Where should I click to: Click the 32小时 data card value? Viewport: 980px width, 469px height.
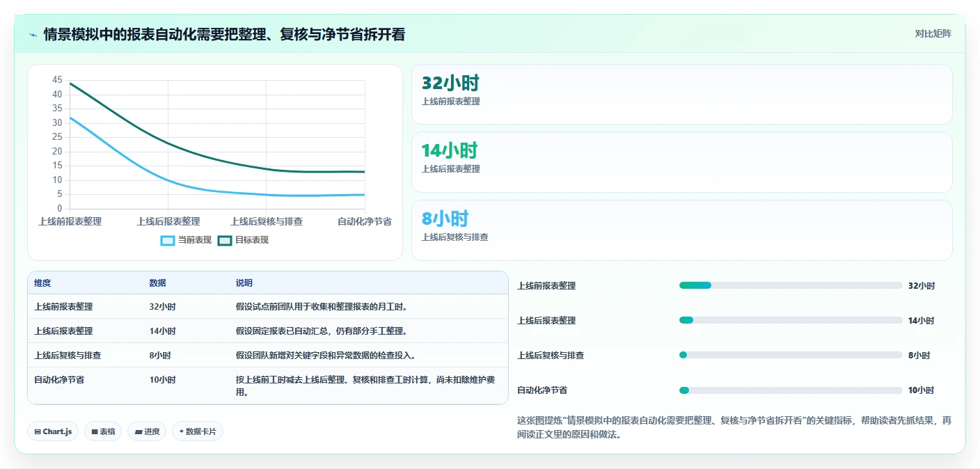(450, 83)
